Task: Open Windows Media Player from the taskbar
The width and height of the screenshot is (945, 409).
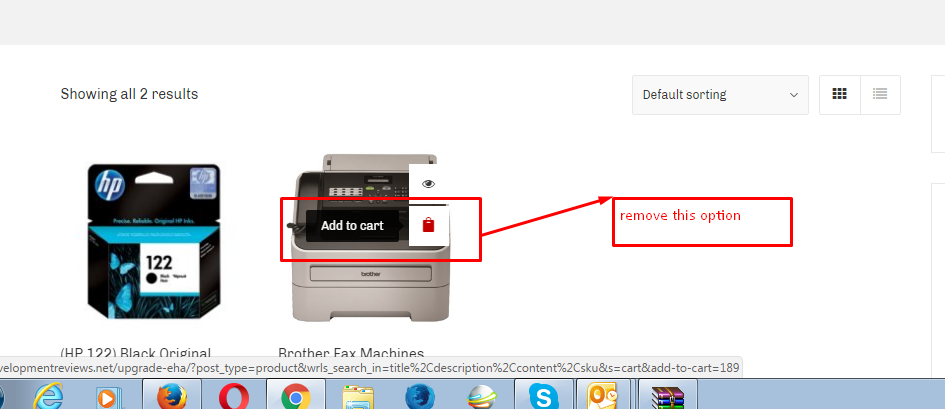Action: pyautogui.click(x=107, y=397)
